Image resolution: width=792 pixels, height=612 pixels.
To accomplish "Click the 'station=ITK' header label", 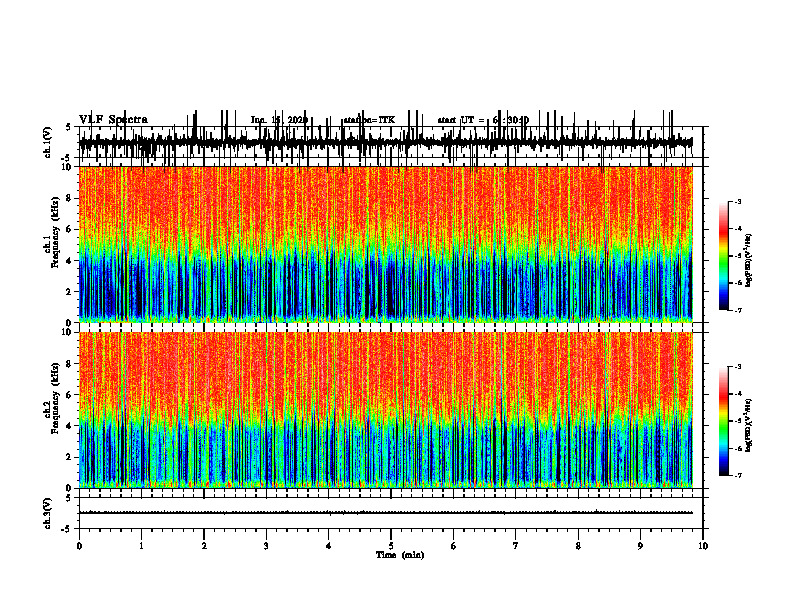I will (x=369, y=120).
